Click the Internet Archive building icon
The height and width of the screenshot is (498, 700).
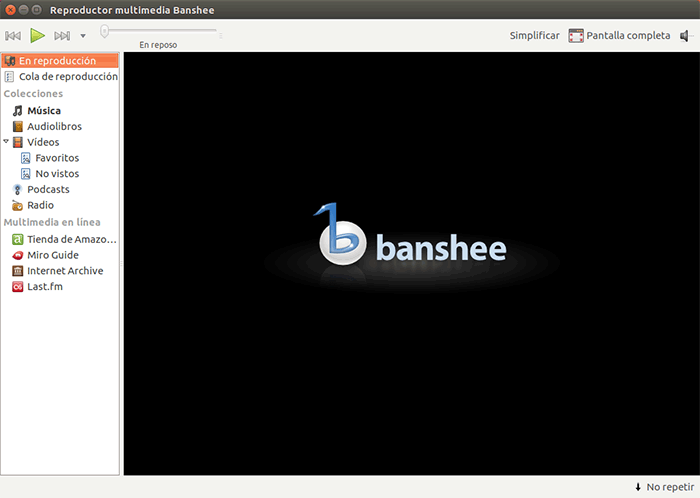(17, 271)
